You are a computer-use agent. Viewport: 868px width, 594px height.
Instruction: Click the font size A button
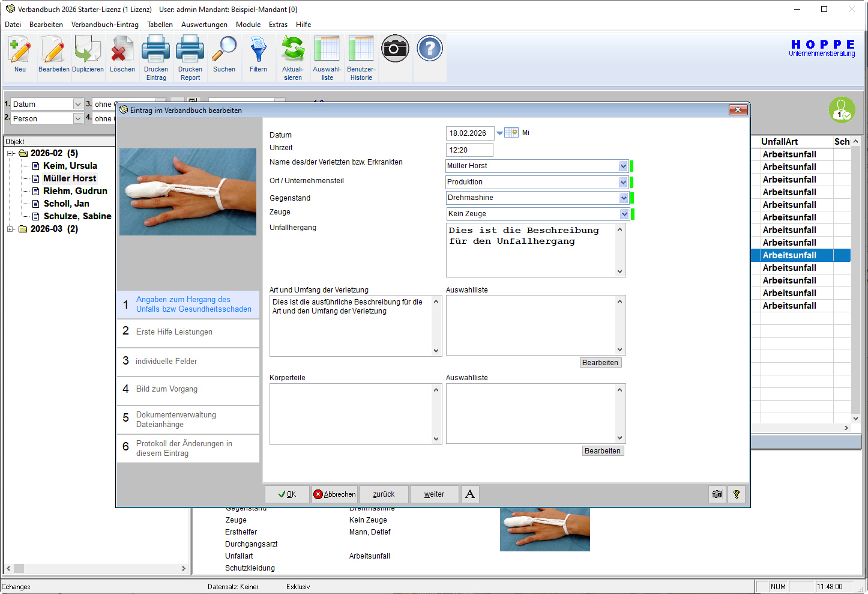click(470, 494)
